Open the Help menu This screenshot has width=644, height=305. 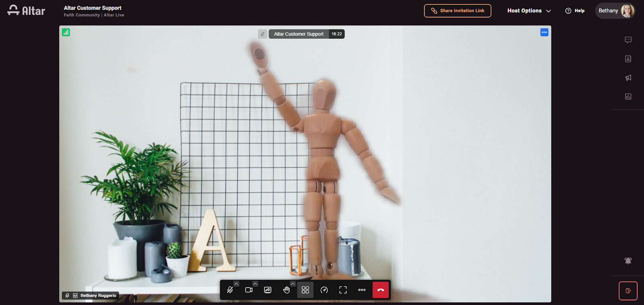pos(575,11)
